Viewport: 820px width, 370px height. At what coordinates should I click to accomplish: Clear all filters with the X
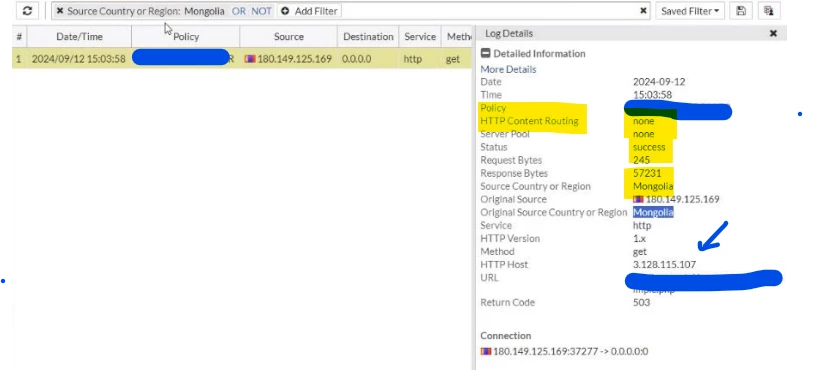pos(643,11)
